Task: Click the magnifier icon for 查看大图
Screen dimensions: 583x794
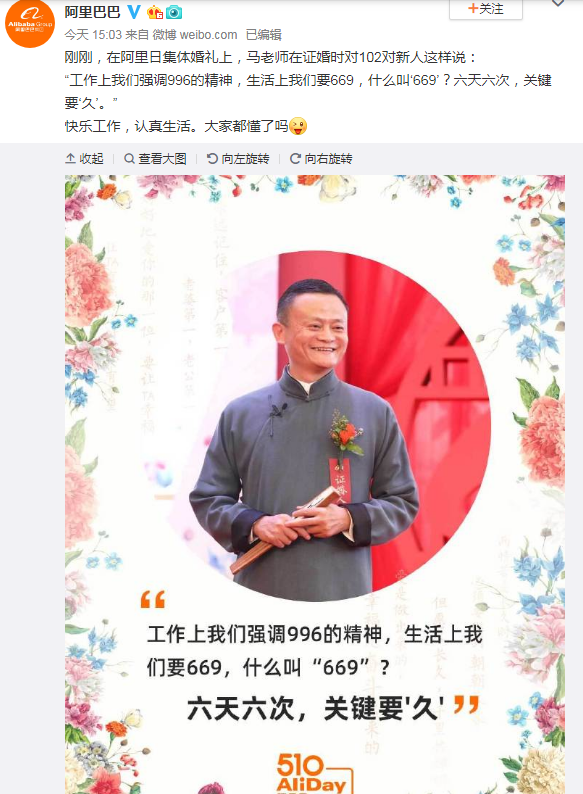Action: (x=129, y=158)
